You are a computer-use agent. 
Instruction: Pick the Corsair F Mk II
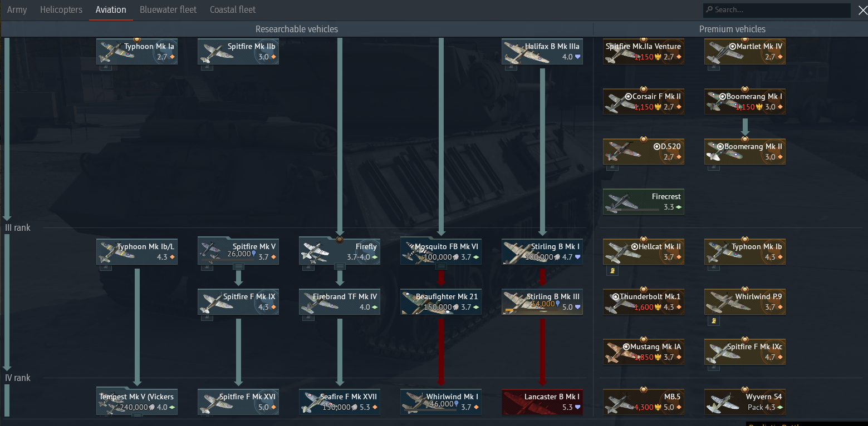coord(644,101)
